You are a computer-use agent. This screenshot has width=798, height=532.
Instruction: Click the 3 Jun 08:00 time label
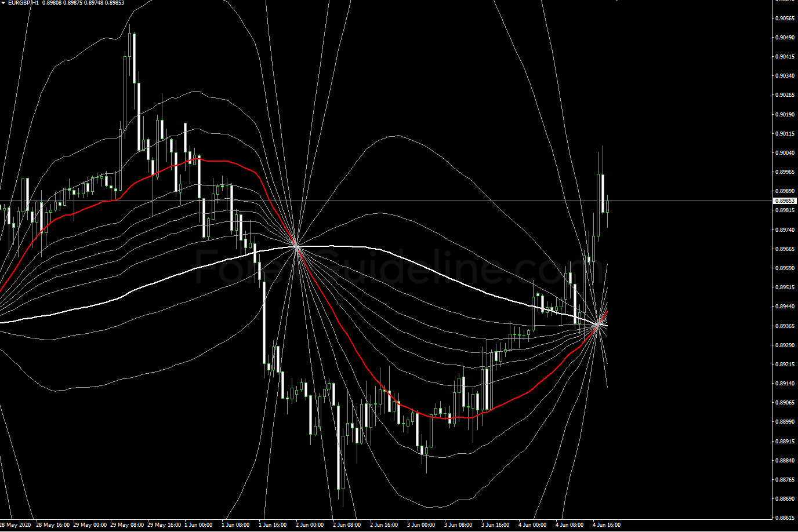click(x=458, y=525)
